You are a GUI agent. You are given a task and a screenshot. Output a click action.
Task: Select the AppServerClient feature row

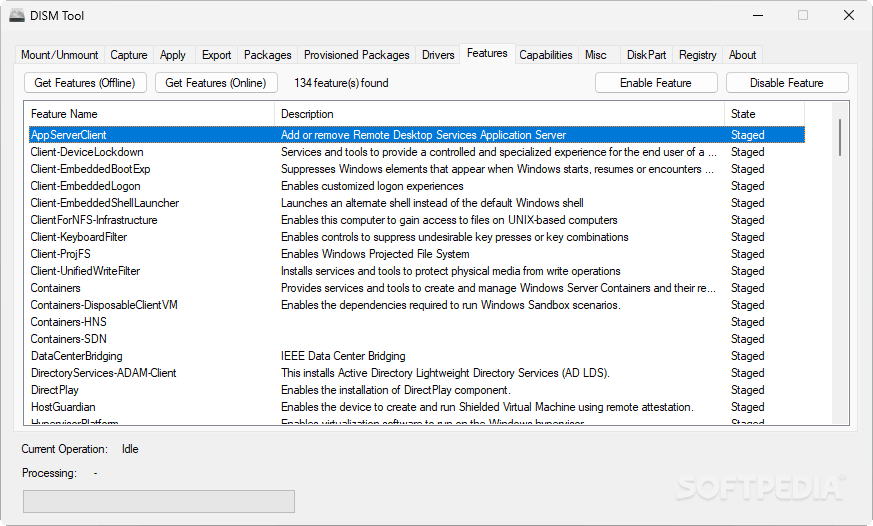(x=416, y=135)
